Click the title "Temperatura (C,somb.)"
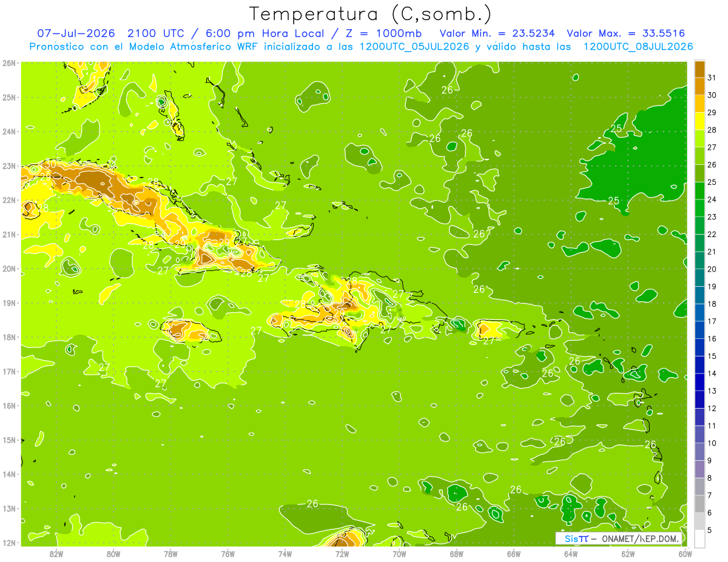The height and width of the screenshot is (562, 728). [371, 14]
